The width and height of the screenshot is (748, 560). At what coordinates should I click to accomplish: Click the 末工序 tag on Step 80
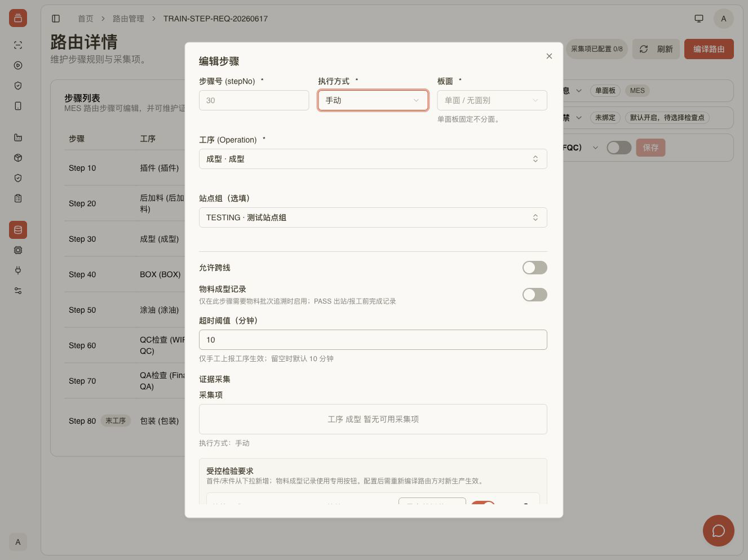[116, 421]
